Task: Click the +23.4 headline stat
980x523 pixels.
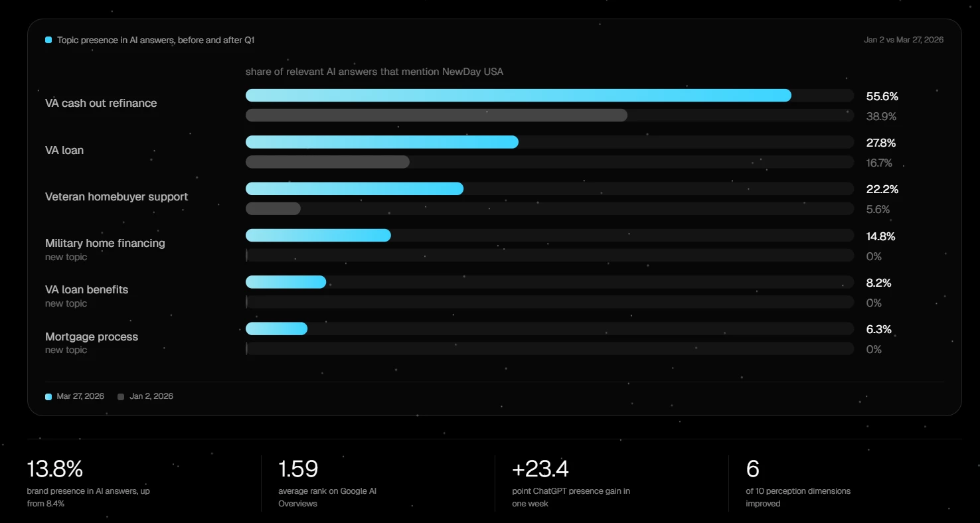Action: 540,469
